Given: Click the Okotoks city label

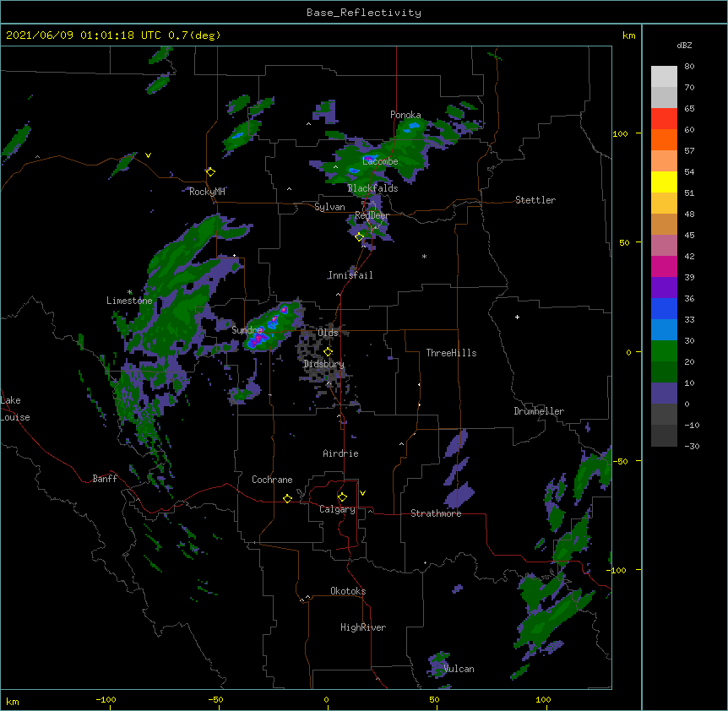Looking at the screenshot, I should [348, 591].
